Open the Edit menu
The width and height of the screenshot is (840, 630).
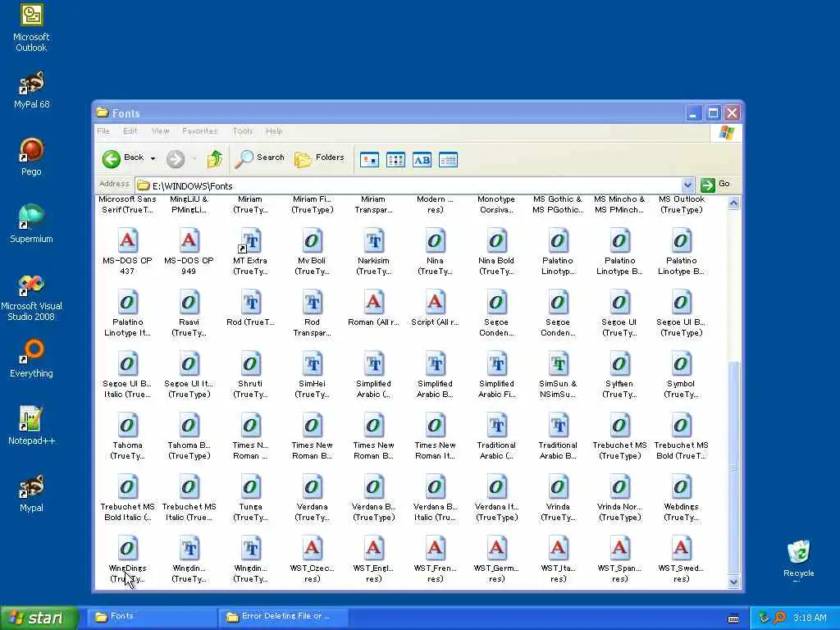coord(130,131)
